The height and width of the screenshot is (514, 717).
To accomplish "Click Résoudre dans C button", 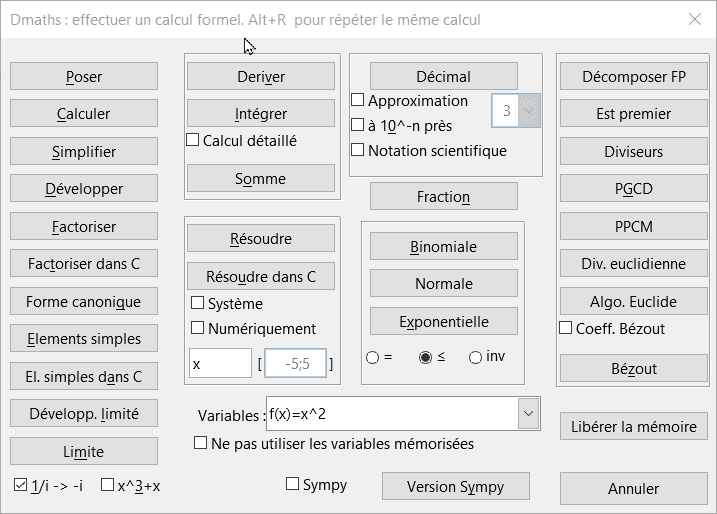I will click(261, 276).
